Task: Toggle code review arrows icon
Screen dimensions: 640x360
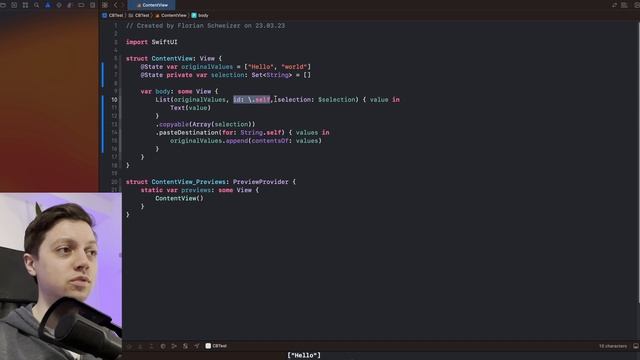Action: click(614, 5)
